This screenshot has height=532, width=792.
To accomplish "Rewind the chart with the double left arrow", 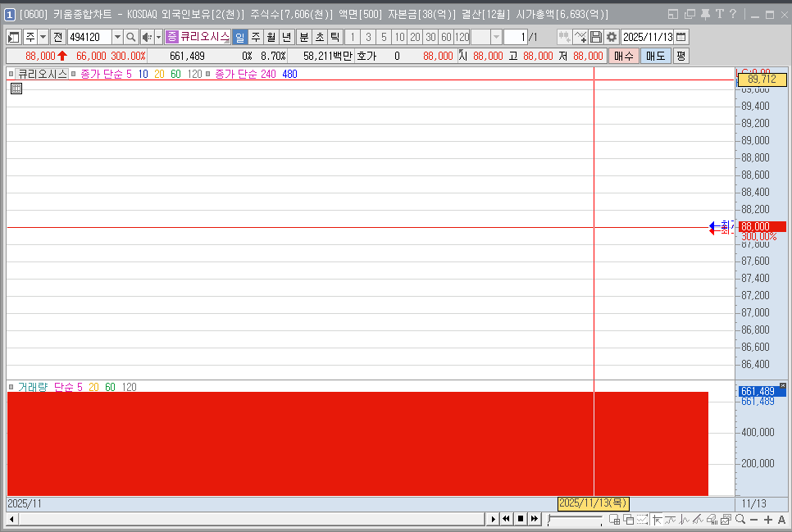I will point(506,519).
